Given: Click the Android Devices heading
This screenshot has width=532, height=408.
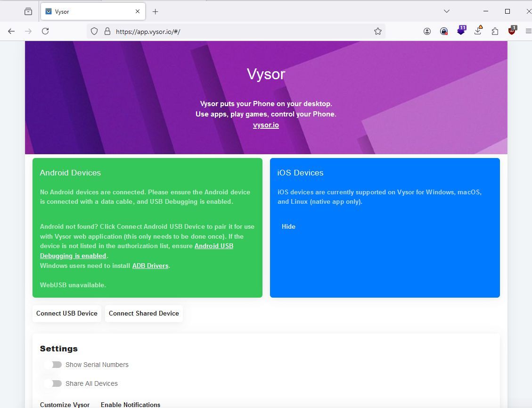Looking at the screenshot, I should tap(70, 173).
